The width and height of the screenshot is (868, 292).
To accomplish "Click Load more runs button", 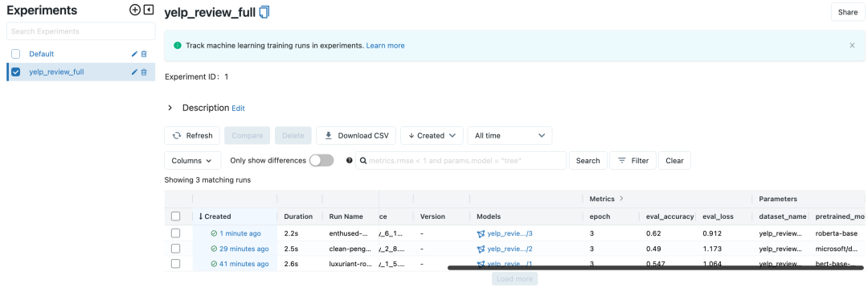I will coord(515,278).
